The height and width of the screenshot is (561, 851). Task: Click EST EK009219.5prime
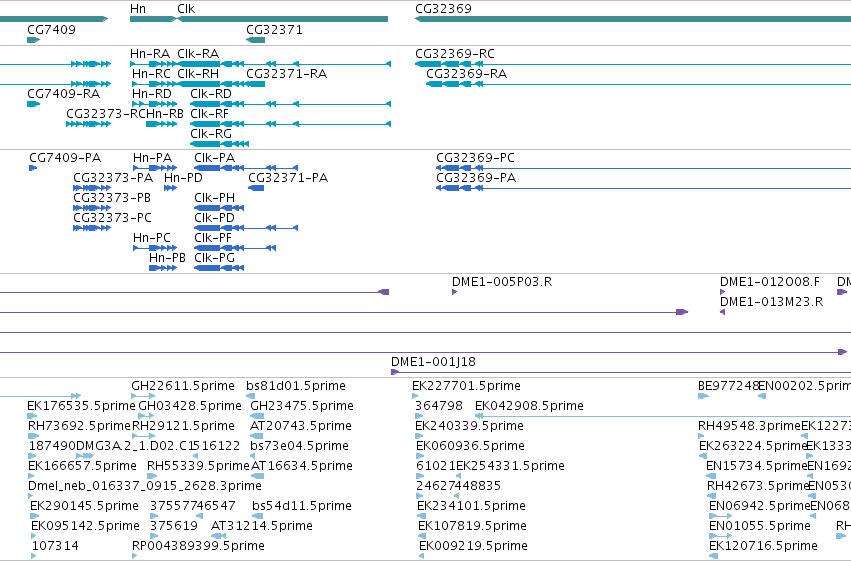click(473, 546)
